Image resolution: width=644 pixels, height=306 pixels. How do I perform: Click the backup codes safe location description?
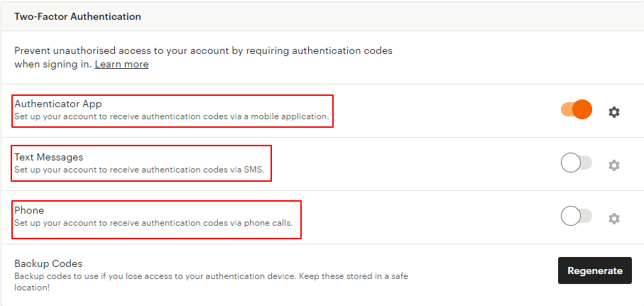[211, 281]
